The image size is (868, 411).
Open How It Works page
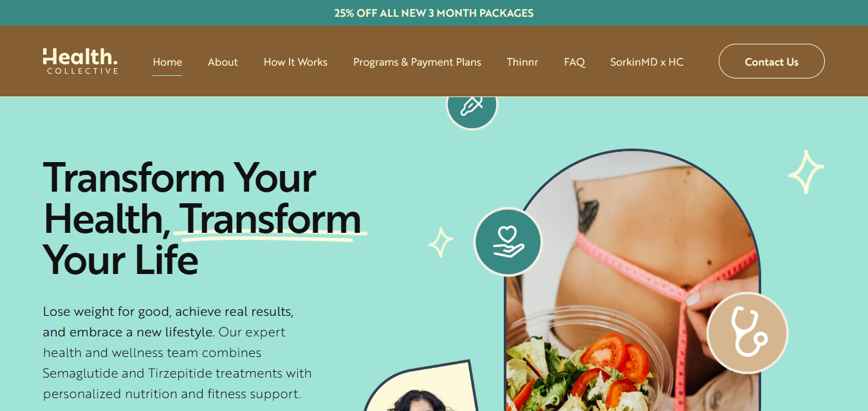295,62
